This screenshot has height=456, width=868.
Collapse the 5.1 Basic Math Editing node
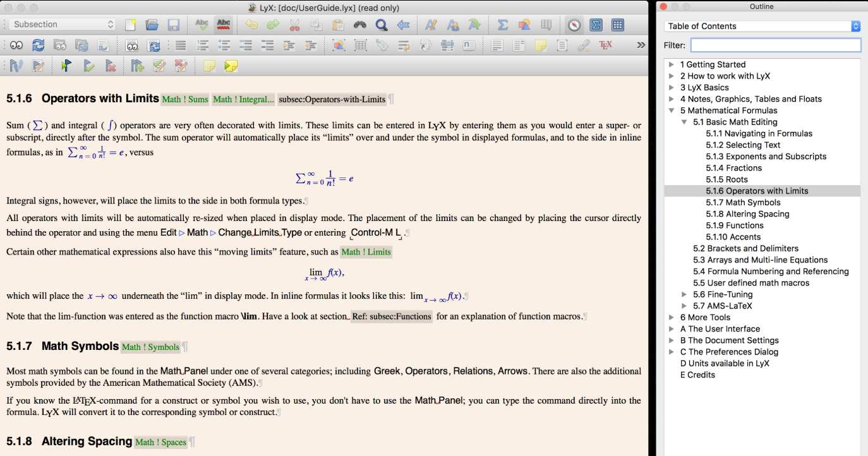coord(684,122)
